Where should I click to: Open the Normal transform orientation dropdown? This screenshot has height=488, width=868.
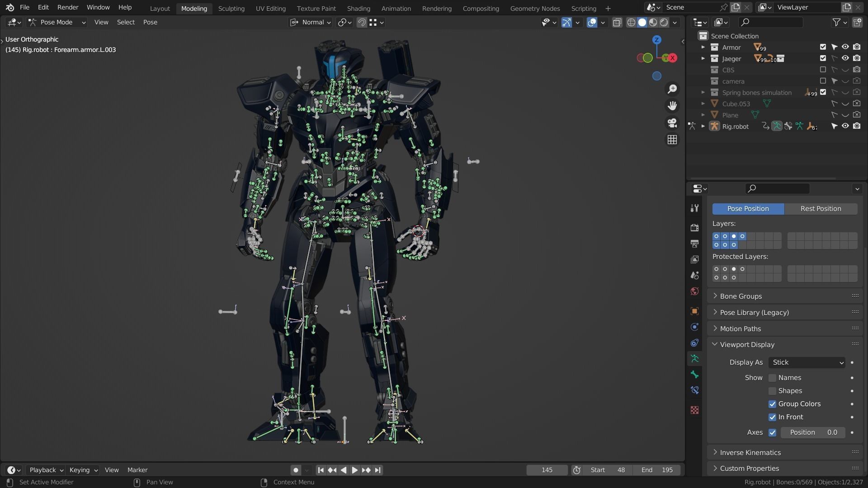(311, 22)
